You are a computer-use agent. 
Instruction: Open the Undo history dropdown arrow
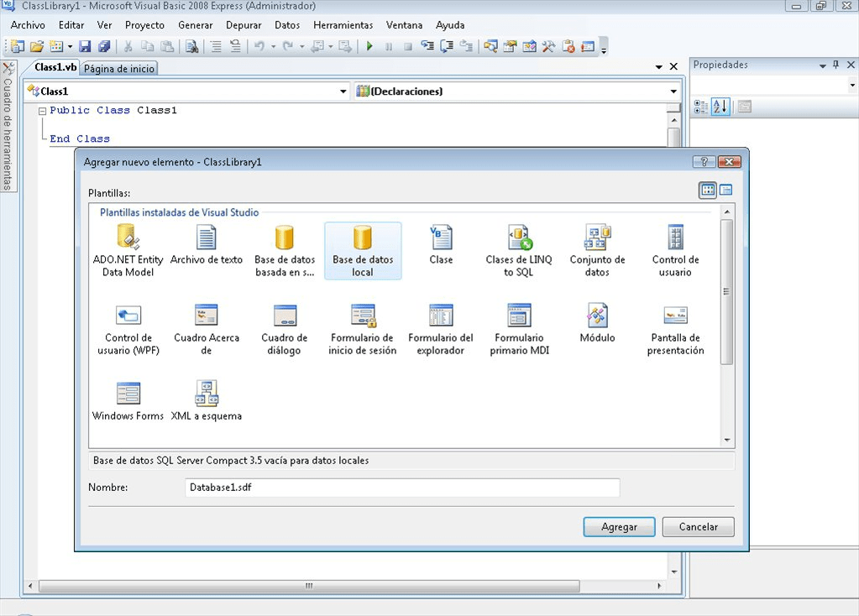coord(273,46)
